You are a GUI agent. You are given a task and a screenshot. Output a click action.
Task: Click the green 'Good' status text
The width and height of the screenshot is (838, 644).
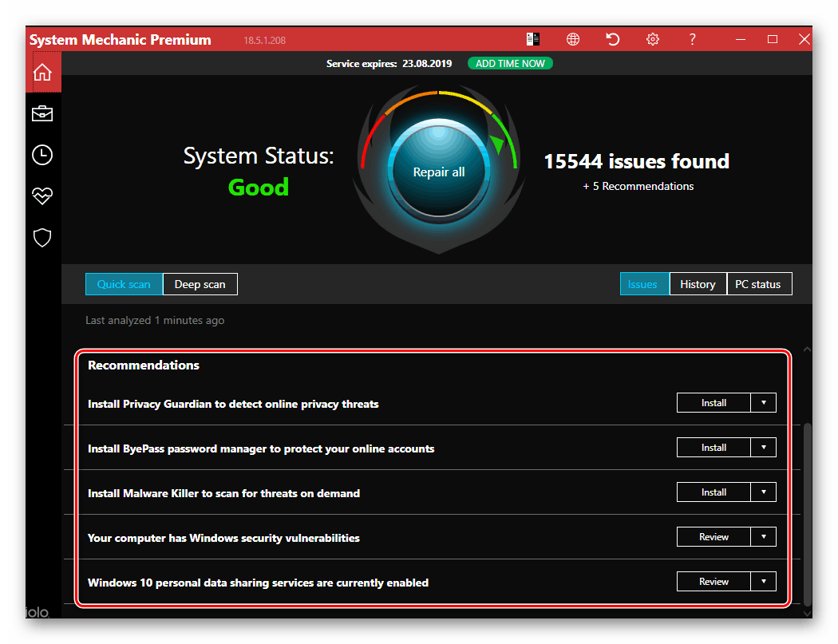[259, 187]
